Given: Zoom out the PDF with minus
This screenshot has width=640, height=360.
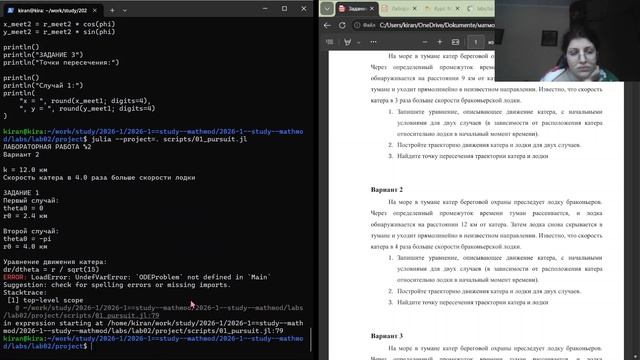Looking at the screenshot, I should [424, 42].
